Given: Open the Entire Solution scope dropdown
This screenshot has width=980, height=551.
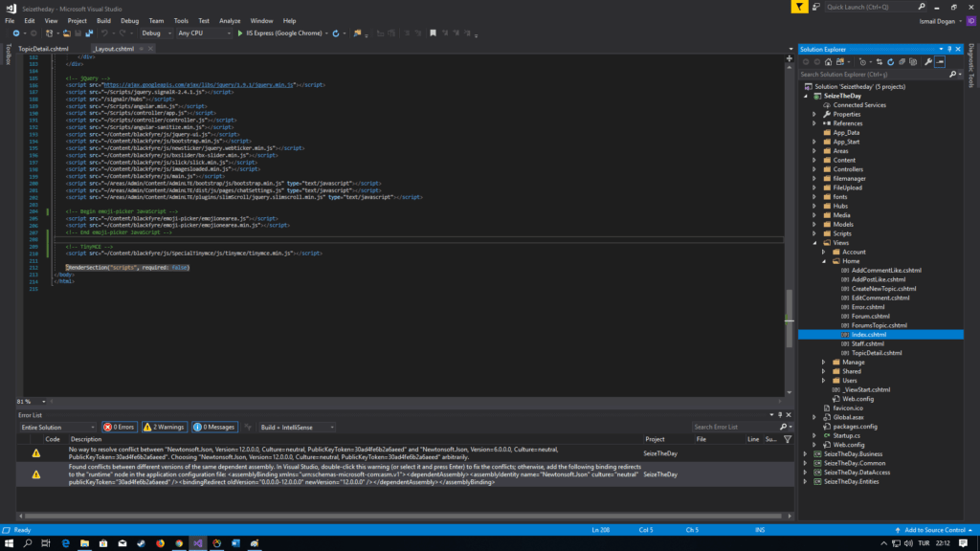Looking at the screenshot, I should [56, 428].
